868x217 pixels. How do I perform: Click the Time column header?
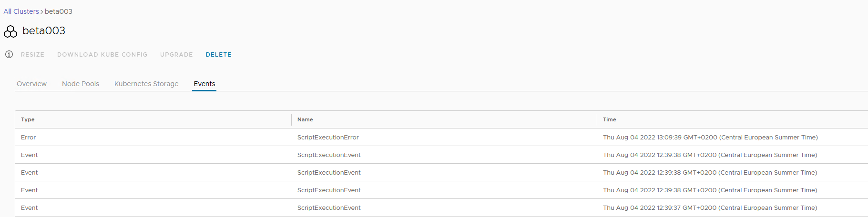click(x=609, y=119)
